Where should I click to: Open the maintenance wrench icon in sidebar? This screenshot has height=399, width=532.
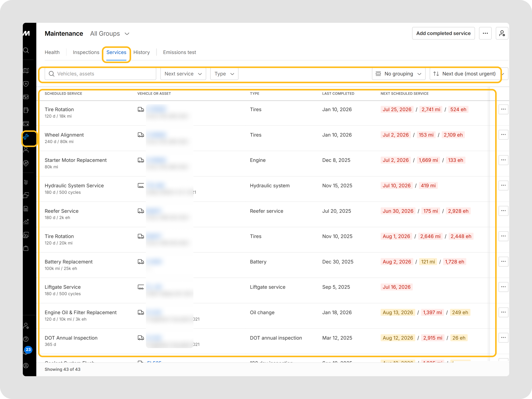[26, 137]
